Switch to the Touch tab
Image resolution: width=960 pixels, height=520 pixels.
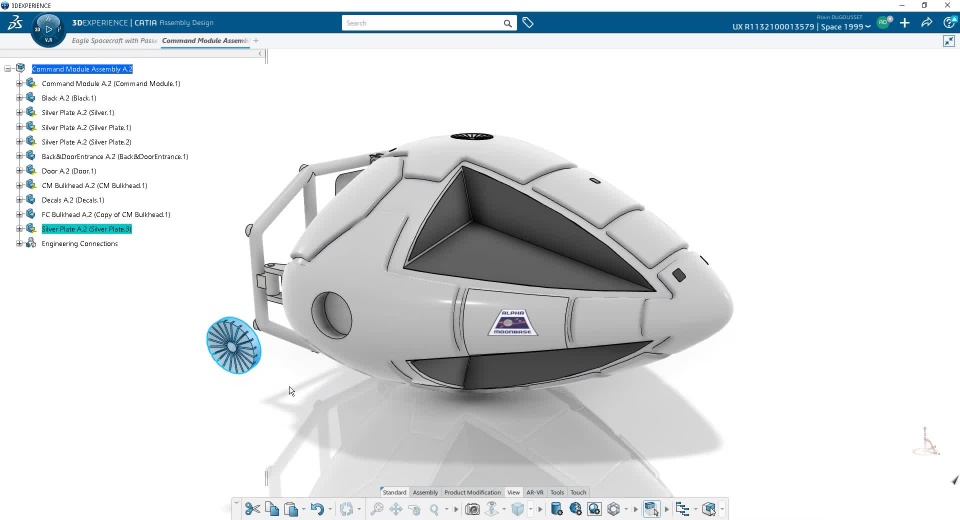coord(579,492)
